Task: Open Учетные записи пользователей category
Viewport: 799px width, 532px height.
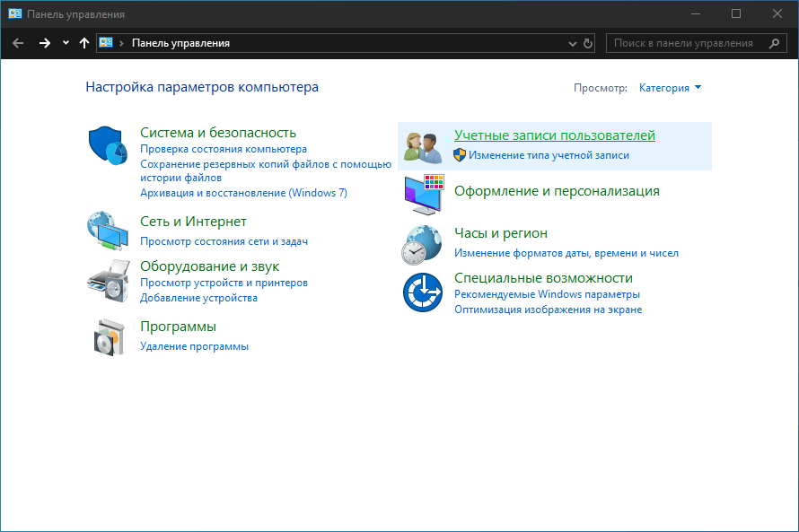Action: [x=555, y=135]
